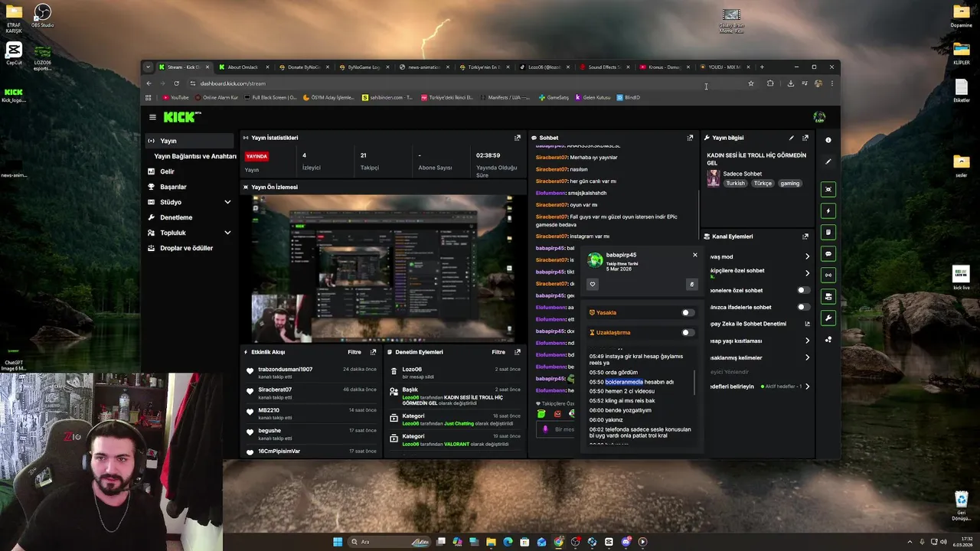Click the info icon in right sidebar
980x551 pixels.
point(828,140)
